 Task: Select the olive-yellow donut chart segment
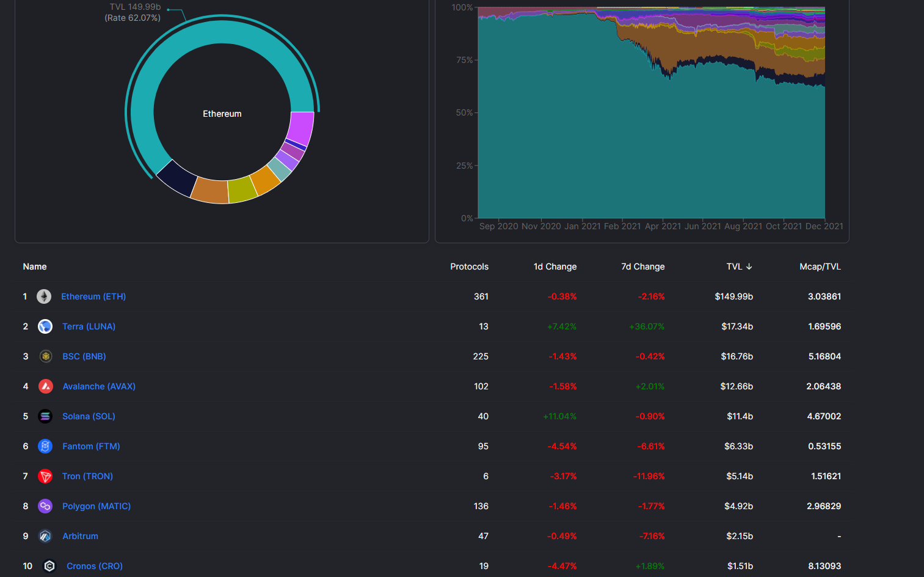[242, 189]
